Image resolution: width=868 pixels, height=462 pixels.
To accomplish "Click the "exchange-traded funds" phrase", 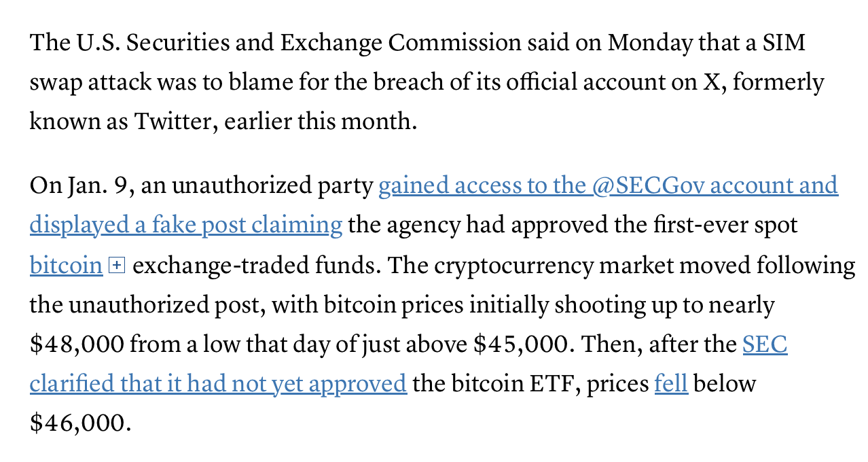I will 254,265.
